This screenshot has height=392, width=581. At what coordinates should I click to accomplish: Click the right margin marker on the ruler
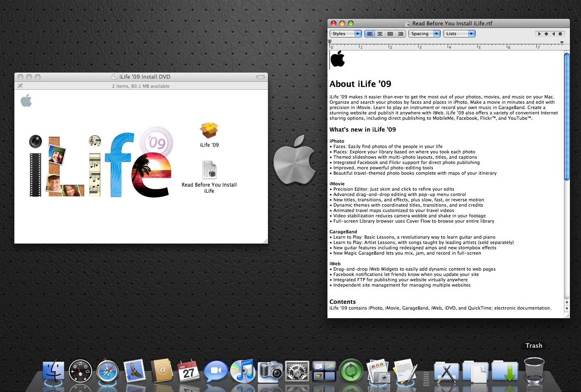562,42
